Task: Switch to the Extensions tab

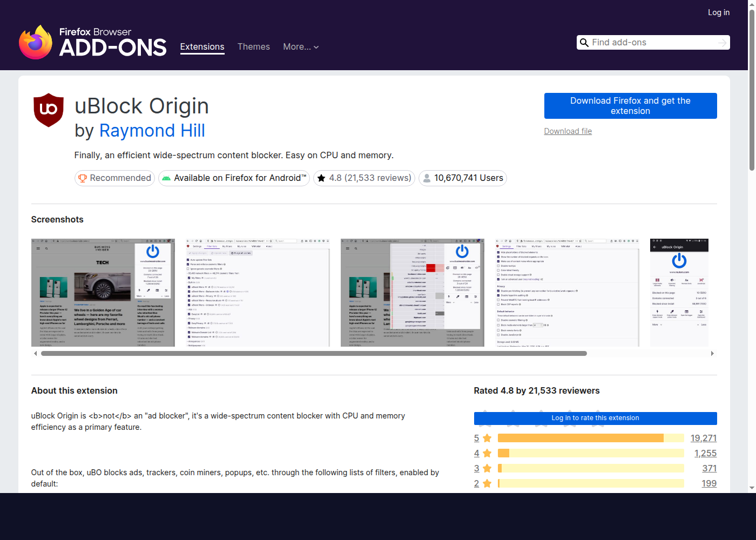Action: point(202,47)
